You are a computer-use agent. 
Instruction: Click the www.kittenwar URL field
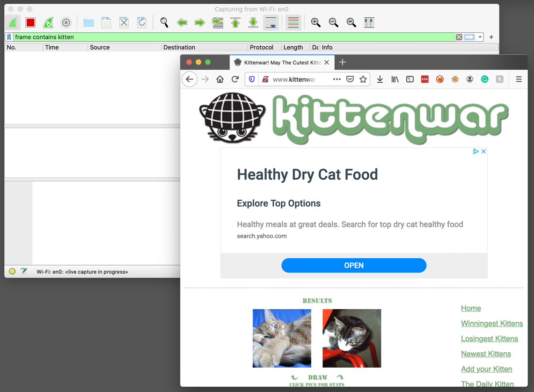tap(294, 79)
